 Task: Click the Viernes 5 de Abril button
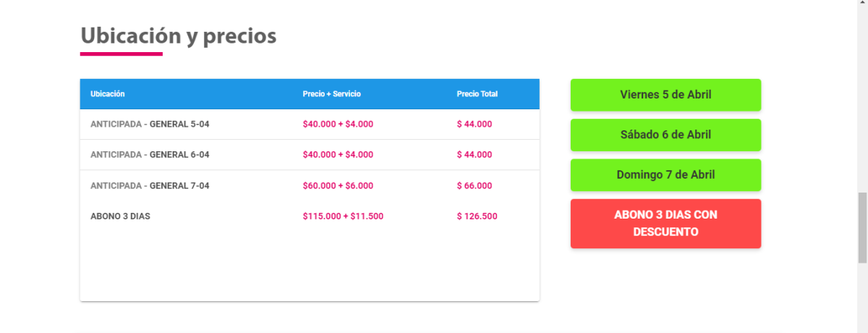665,95
